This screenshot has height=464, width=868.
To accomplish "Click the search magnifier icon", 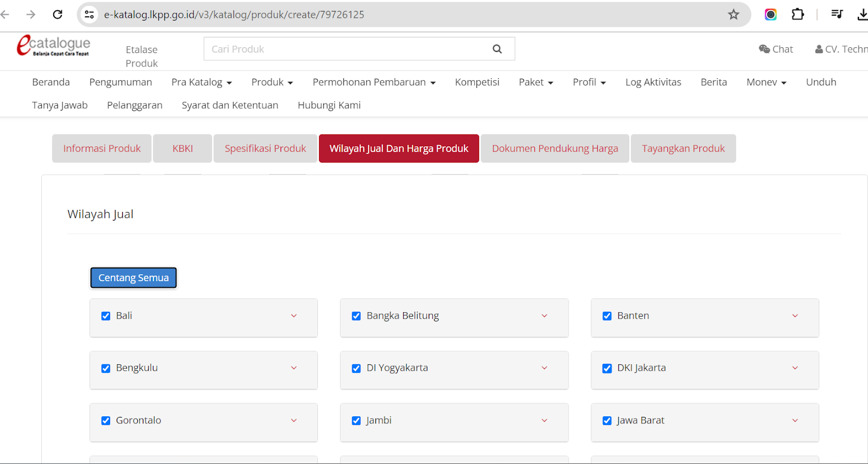I will point(497,49).
